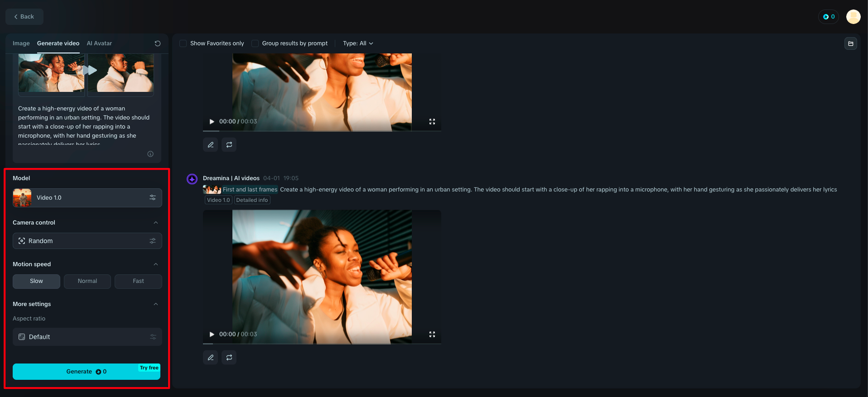Click the Back button
Screen dimensions: 868x397
24,17
